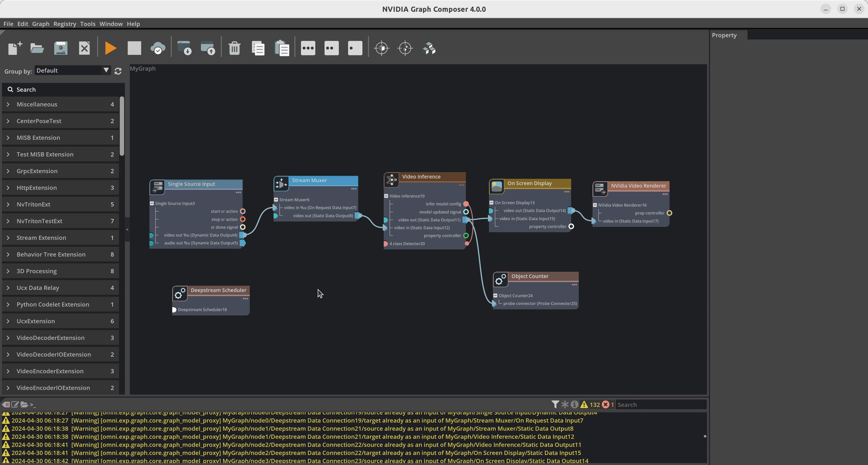Image resolution: width=868 pixels, height=465 pixels.
Task: Click the console filter funnel icon
Action: click(x=555, y=404)
